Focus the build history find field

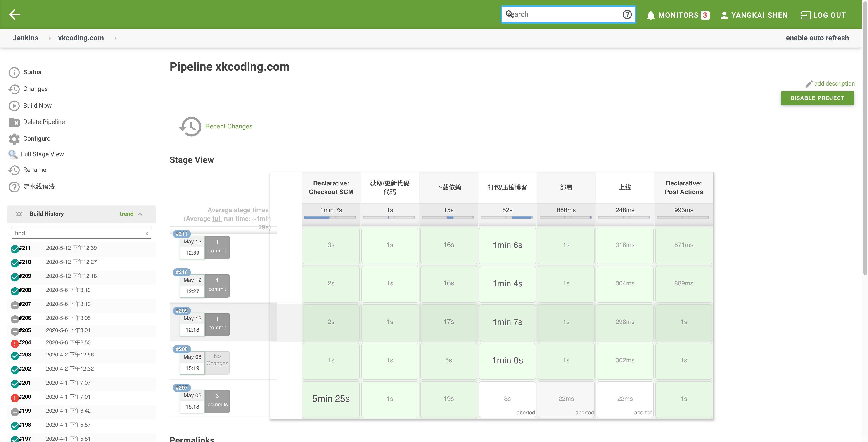click(78, 233)
